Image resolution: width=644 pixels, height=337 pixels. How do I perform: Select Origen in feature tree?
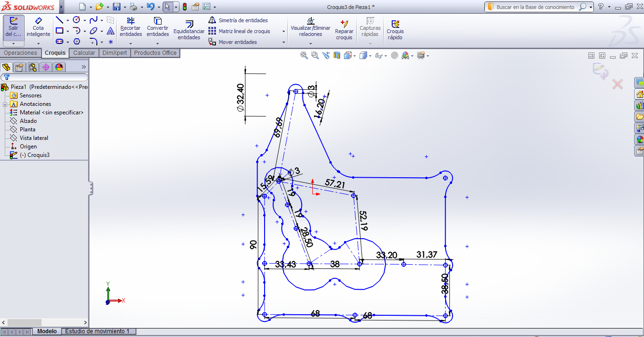coord(24,147)
